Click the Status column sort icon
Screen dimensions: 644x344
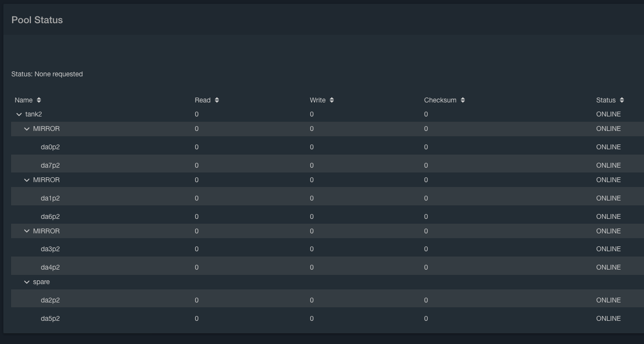[x=622, y=100]
